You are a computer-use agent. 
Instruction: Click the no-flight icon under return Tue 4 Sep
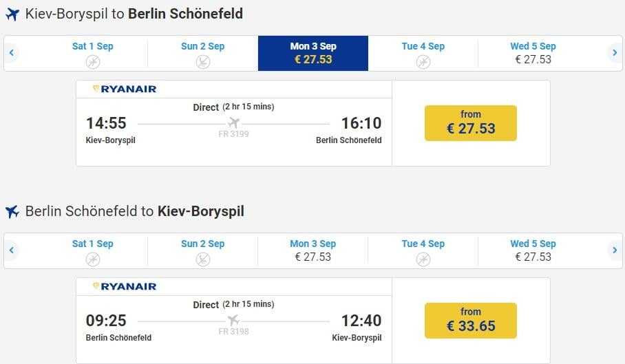click(423, 259)
